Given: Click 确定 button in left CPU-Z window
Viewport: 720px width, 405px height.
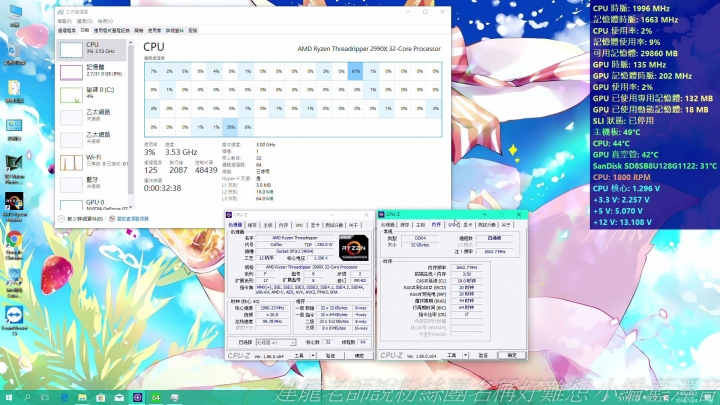Looking at the screenshot, I should (360, 355).
